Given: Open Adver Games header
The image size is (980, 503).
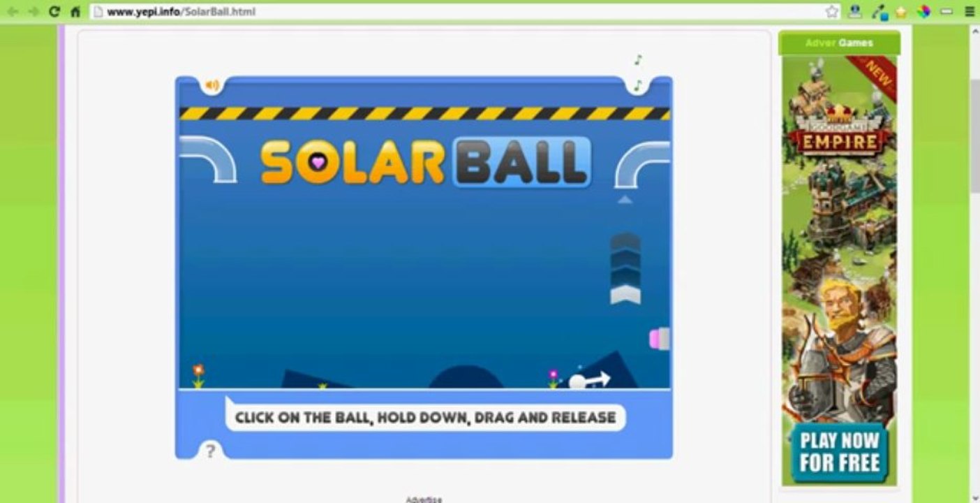Looking at the screenshot, I should [839, 43].
